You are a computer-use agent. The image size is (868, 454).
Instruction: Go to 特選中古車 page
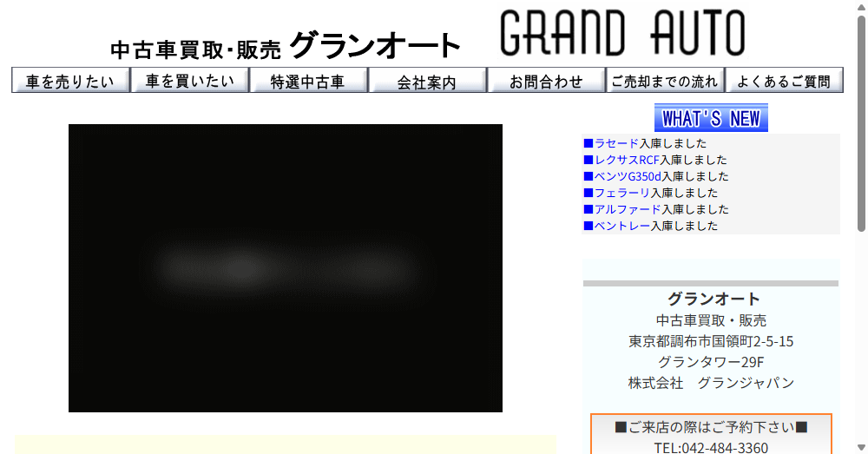(x=308, y=82)
